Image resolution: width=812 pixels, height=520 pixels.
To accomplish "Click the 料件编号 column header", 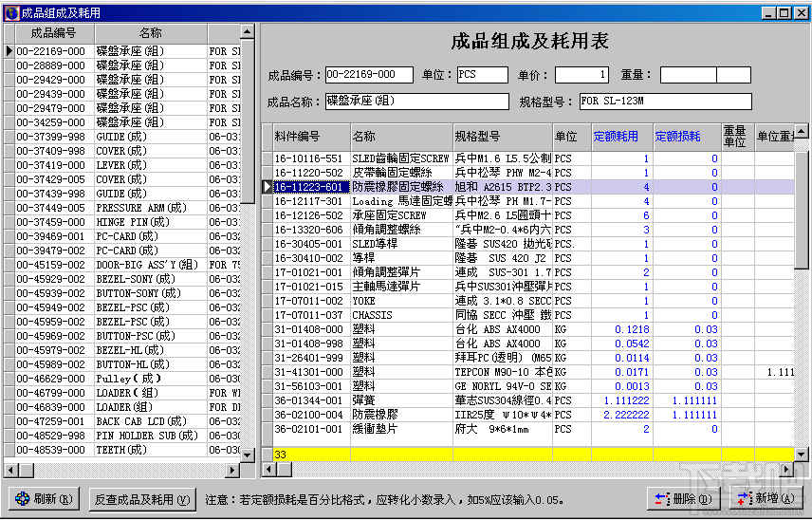I will pyautogui.click(x=312, y=137).
